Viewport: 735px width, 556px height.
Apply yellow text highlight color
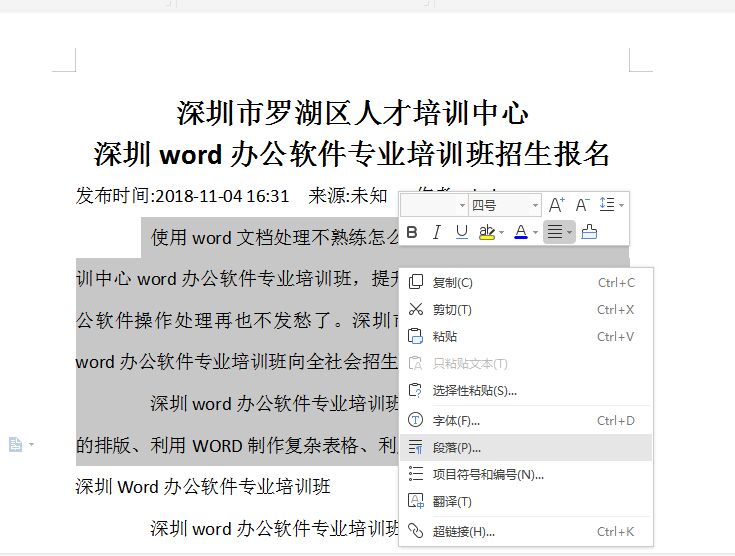[487, 232]
